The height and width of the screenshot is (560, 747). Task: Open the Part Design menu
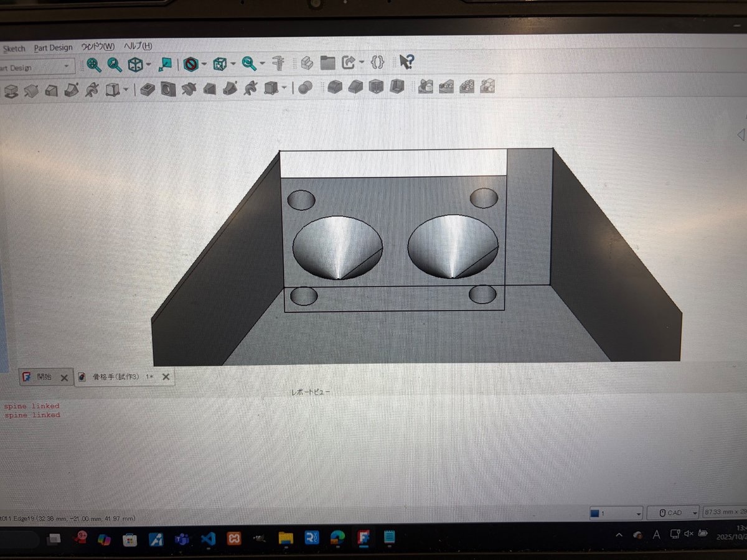point(53,48)
